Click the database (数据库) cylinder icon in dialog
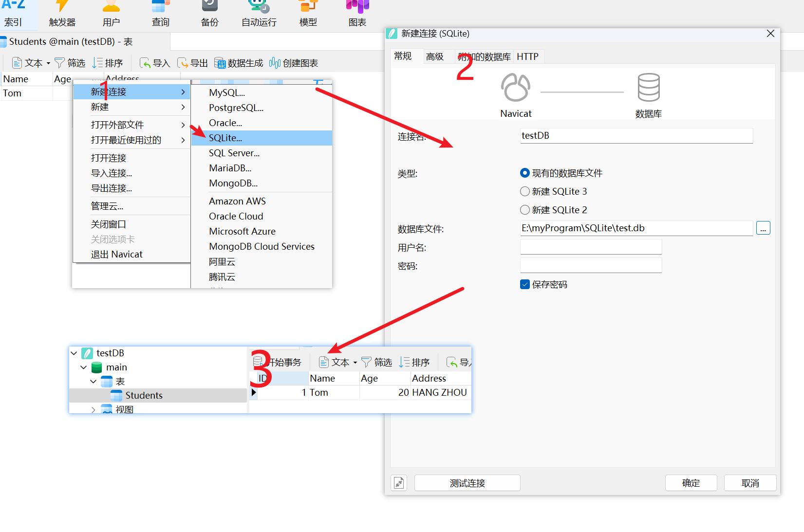Viewport: 804px width, 532px height. point(649,88)
